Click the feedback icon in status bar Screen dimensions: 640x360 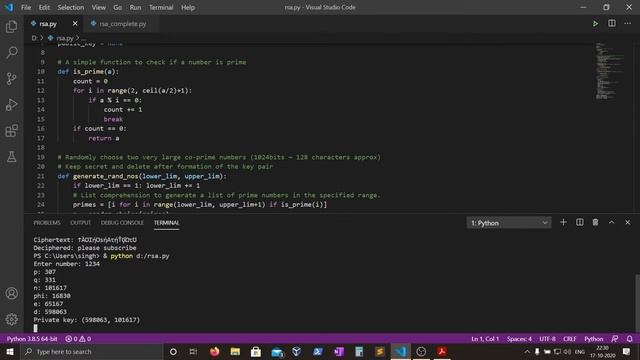615,339
